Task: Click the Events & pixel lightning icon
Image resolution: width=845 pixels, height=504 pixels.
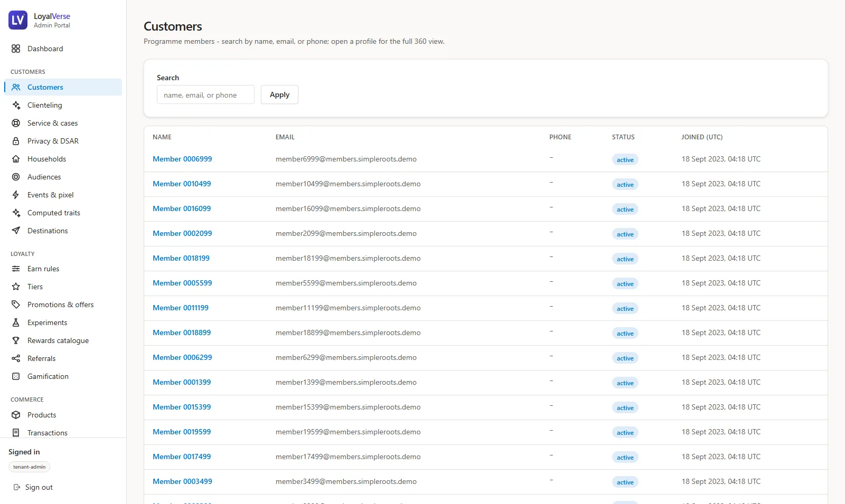Action: point(16,195)
